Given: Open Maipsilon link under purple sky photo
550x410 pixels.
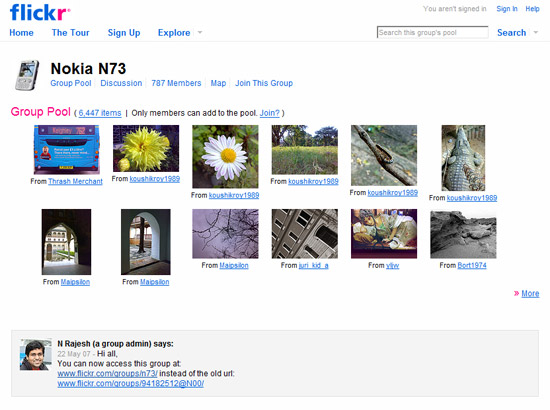Looking at the screenshot, I should point(234,266).
